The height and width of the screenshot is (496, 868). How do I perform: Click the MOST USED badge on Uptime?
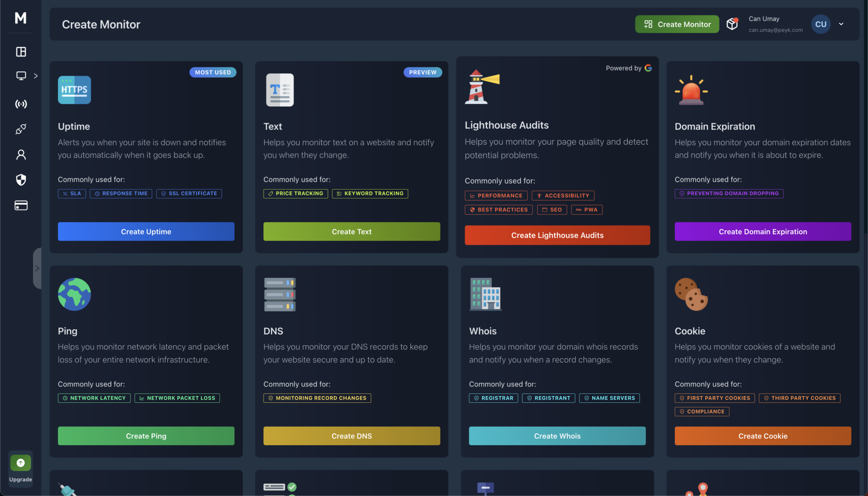(213, 72)
